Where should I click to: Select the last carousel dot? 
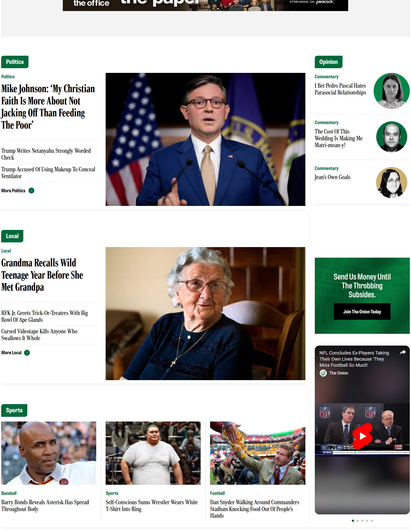click(371, 520)
